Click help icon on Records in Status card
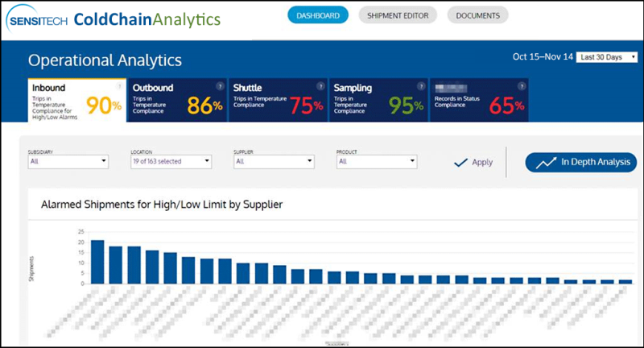 point(522,86)
